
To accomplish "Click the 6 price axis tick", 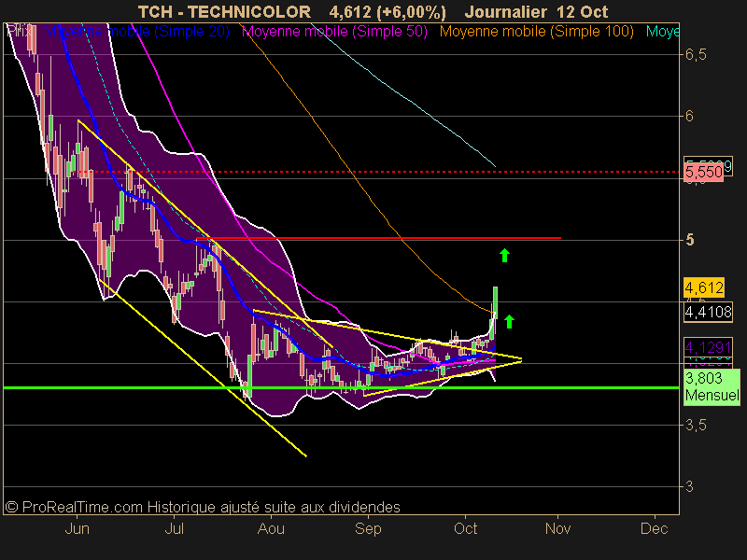I will click(689, 116).
